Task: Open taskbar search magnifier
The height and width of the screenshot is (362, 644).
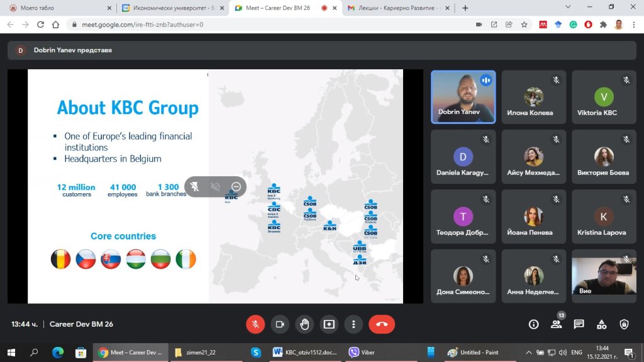Action: (x=34, y=353)
